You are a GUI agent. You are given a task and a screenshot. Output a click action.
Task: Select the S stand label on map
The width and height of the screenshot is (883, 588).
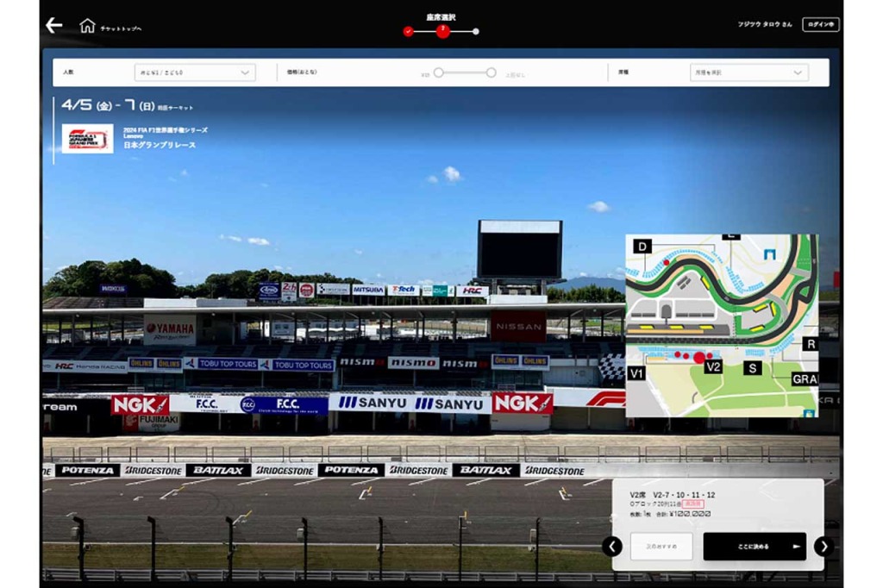(753, 368)
